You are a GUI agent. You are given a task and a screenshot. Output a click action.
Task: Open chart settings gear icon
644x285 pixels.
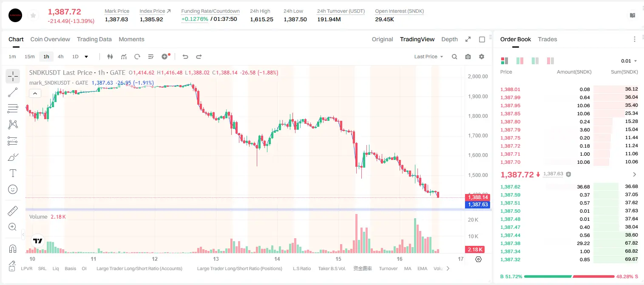[x=482, y=57]
